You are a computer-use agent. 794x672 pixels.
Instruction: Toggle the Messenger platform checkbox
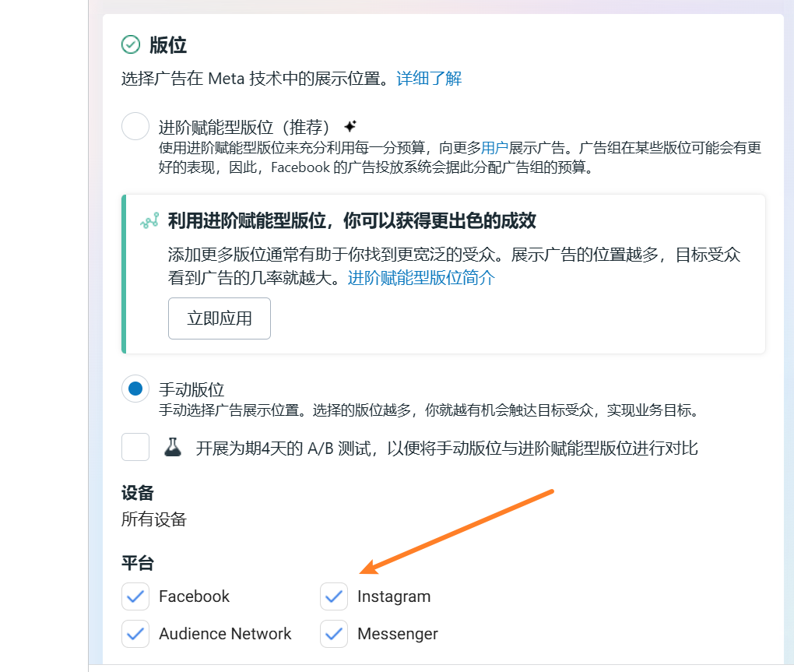point(334,634)
